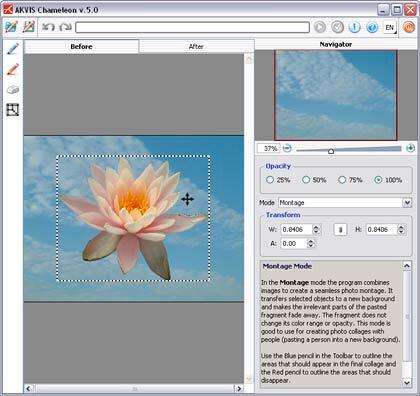Click the A angle input field
Viewport: 420px width, 396px height.
coord(293,243)
